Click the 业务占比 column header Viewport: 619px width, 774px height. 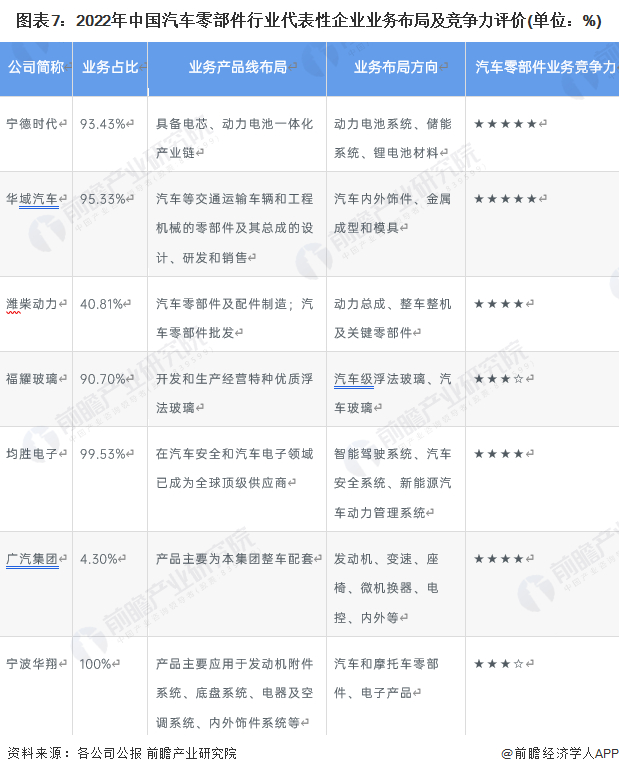coord(110,67)
